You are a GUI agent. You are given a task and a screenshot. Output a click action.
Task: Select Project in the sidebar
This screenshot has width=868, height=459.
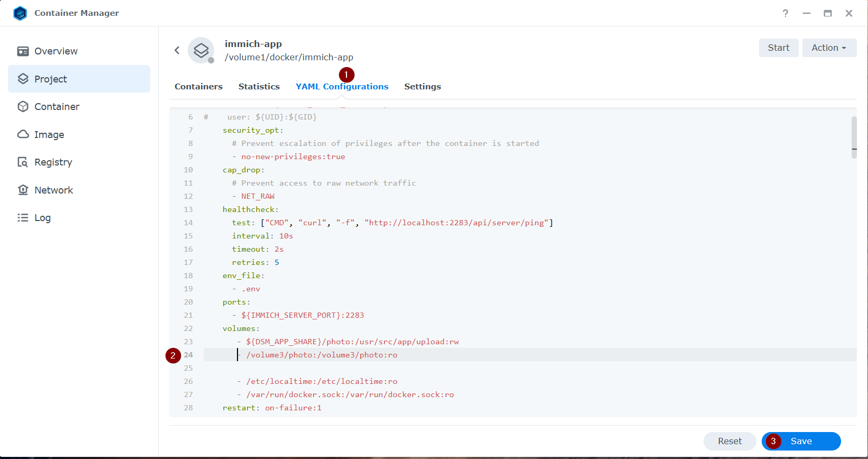coord(79,79)
